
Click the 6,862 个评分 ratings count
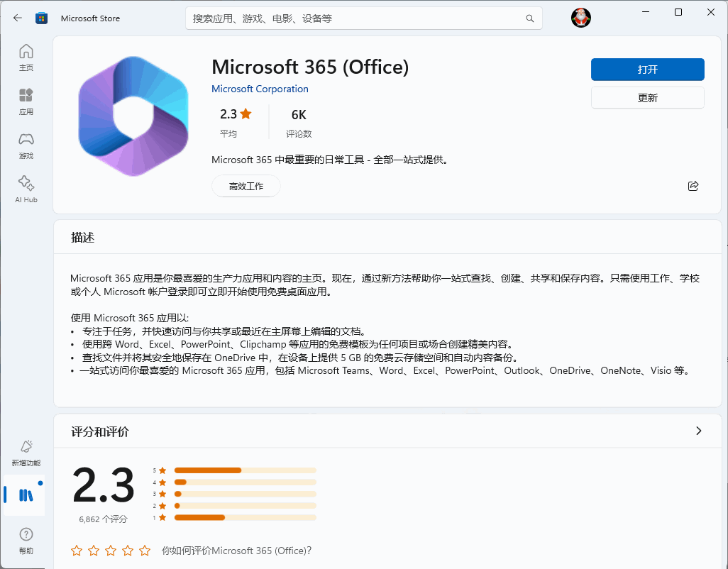103,519
